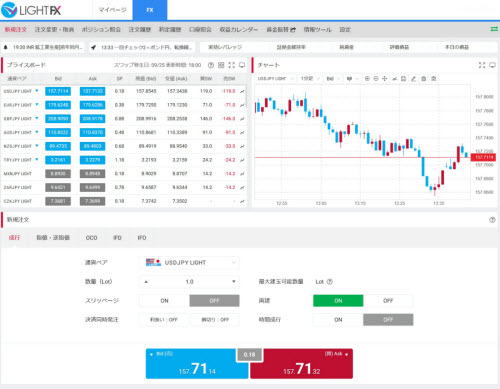The width and height of the screenshot is (500, 389).
Task: Click the rocket icon beside the 13:33 news
Action: click(x=94, y=47)
